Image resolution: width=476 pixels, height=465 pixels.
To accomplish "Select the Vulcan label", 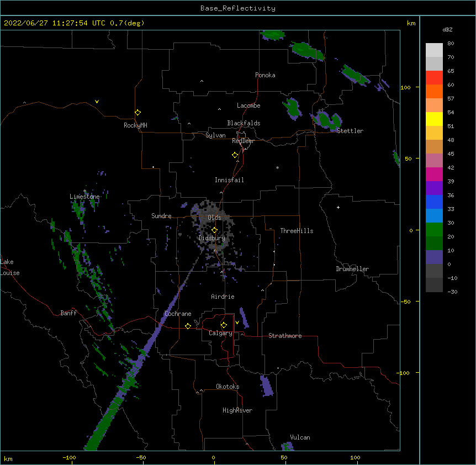I will click(x=300, y=437).
